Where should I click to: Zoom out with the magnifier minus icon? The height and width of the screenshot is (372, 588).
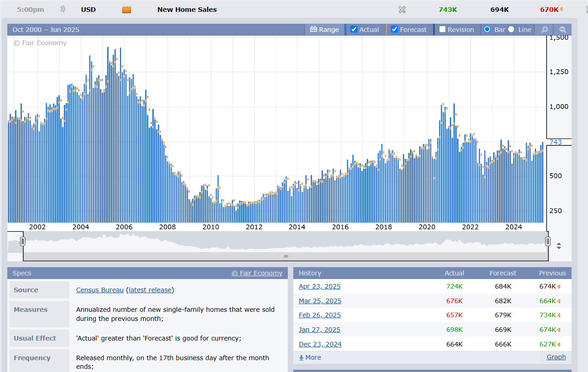point(562,30)
